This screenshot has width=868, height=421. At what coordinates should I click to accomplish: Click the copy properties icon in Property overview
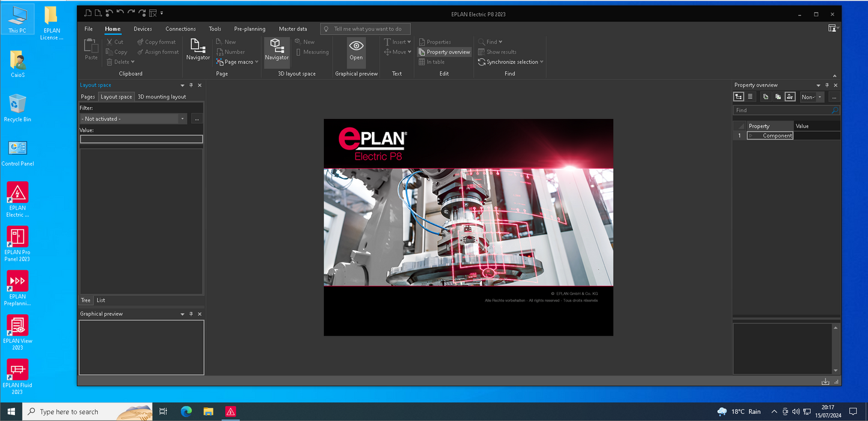(766, 97)
